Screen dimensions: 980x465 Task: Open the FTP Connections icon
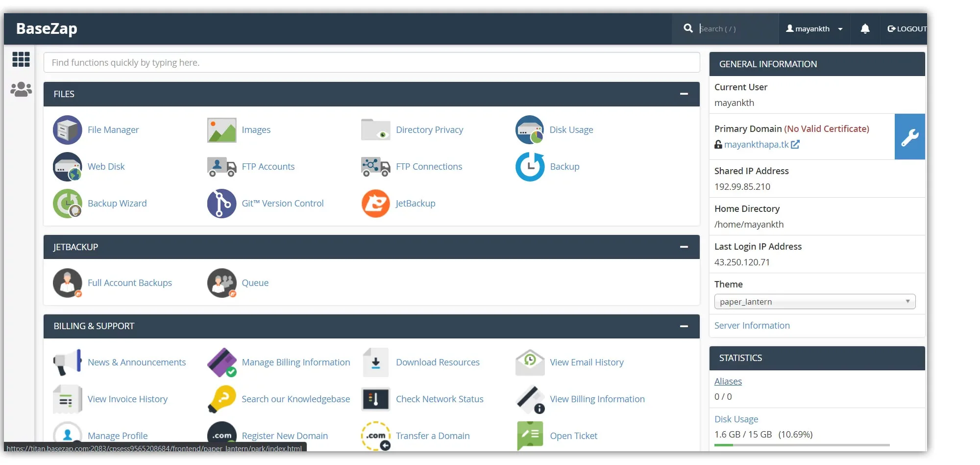tap(375, 167)
